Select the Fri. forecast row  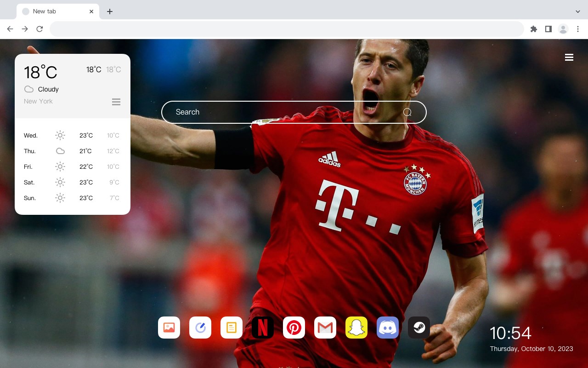[x=73, y=167]
